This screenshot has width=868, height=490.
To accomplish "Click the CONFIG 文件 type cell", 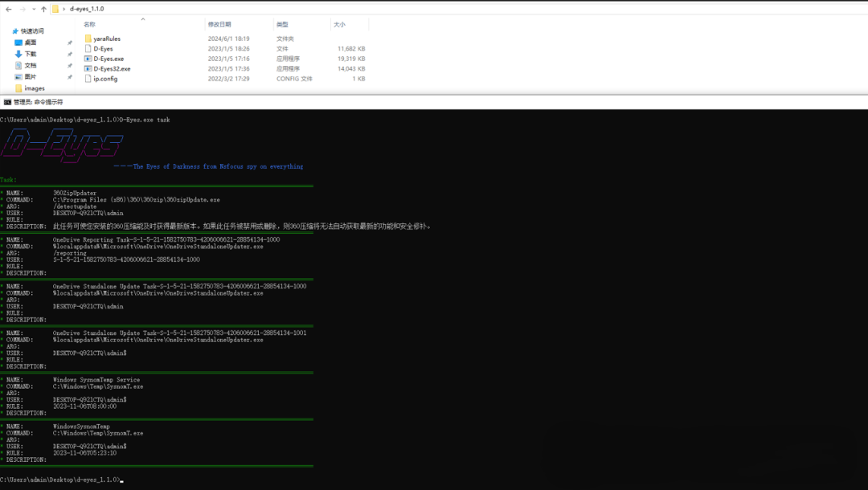I will click(x=294, y=79).
